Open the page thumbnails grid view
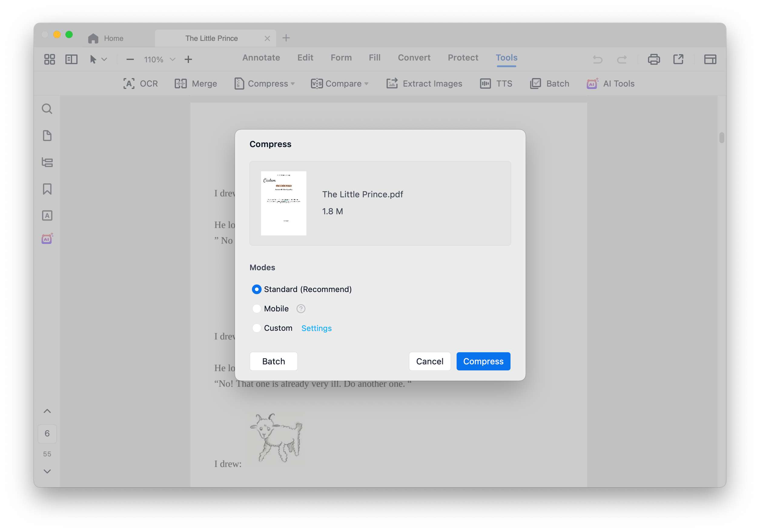Screen dimensions: 760x532 [50, 60]
